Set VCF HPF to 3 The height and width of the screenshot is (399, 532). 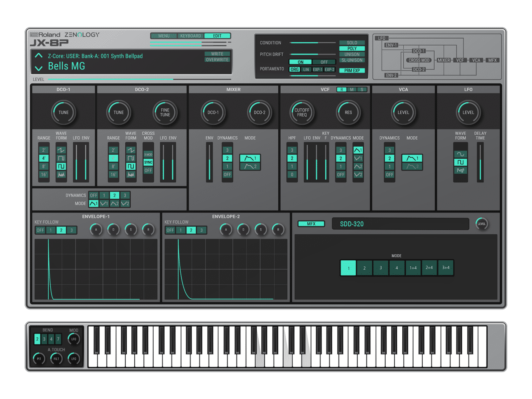292,150
